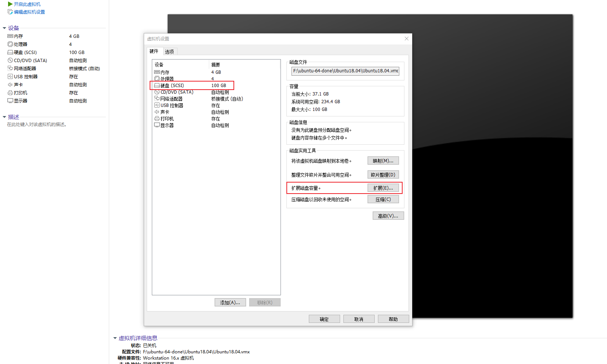The height and width of the screenshot is (364, 607).
Task: Click the 映射(M)... button
Action: 383,161
